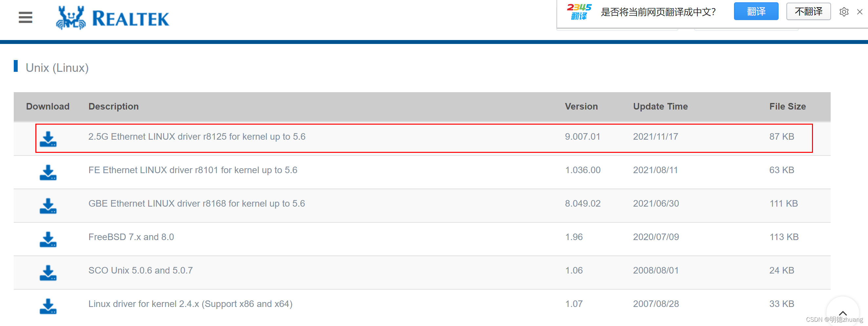The width and height of the screenshot is (868, 326).
Task: Select 'SCO Unix 5.0.6 and 5.0.7' description
Action: (x=141, y=270)
